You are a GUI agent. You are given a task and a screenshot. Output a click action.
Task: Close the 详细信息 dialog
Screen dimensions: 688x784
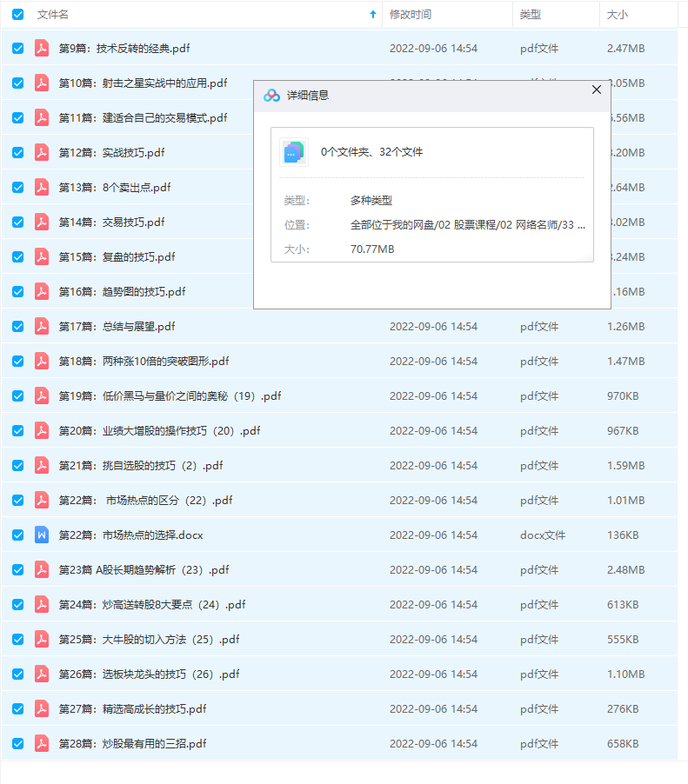(597, 90)
